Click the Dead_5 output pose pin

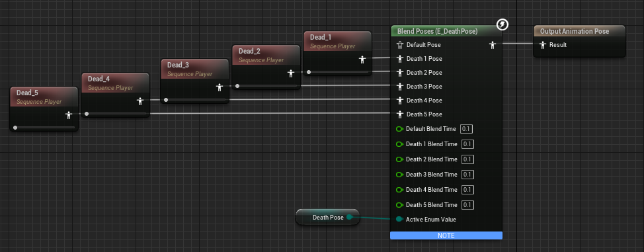(x=69, y=115)
